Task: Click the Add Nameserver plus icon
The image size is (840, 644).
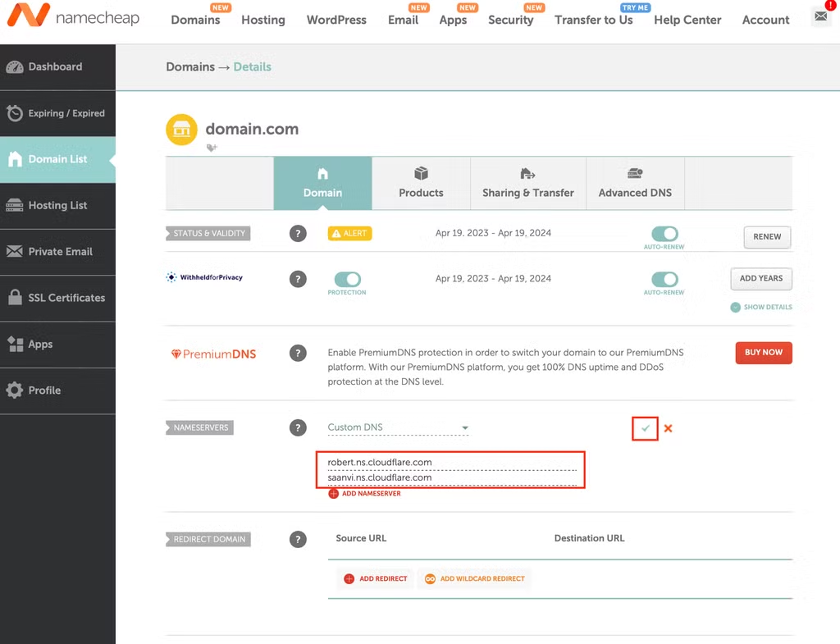Action: tap(333, 493)
